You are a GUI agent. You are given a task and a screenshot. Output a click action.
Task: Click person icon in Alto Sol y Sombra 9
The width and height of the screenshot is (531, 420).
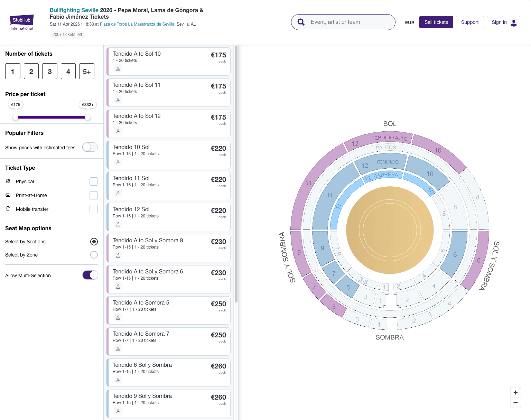coord(118,255)
